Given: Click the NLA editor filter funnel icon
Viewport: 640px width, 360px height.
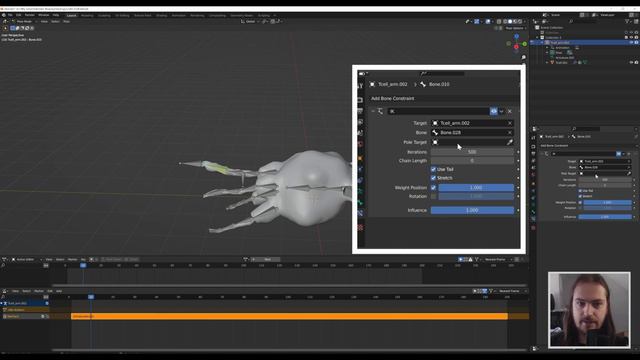Looking at the screenshot, I should click(x=491, y=291).
